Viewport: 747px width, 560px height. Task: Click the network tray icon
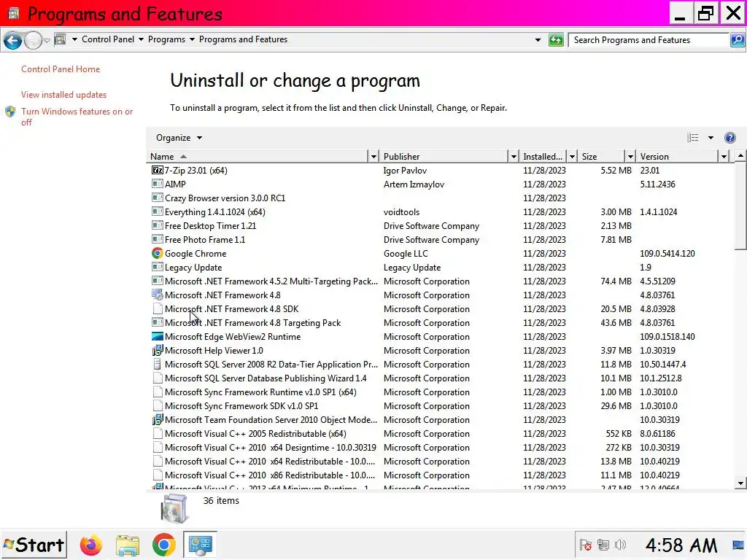click(603, 545)
